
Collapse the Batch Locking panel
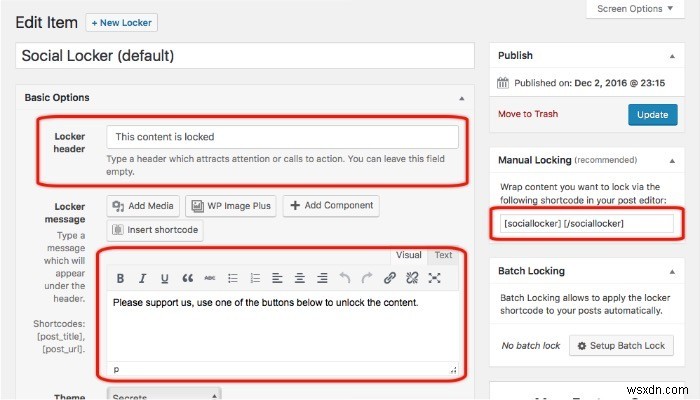tap(672, 271)
